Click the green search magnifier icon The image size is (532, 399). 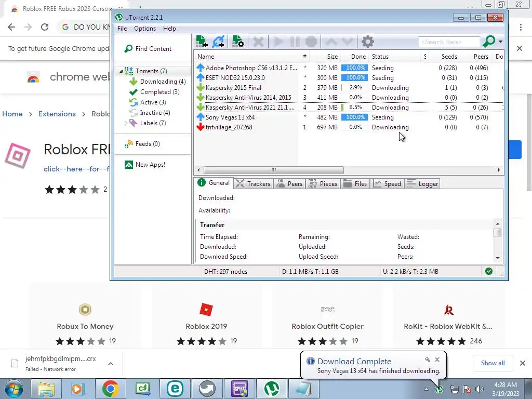pyautogui.click(x=489, y=42)
